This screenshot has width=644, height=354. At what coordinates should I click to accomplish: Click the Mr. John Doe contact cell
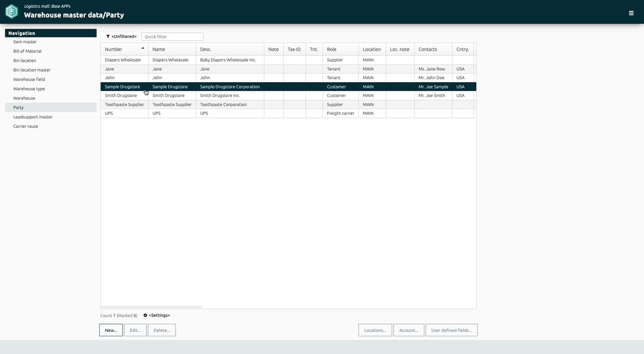tap(433, 77)
